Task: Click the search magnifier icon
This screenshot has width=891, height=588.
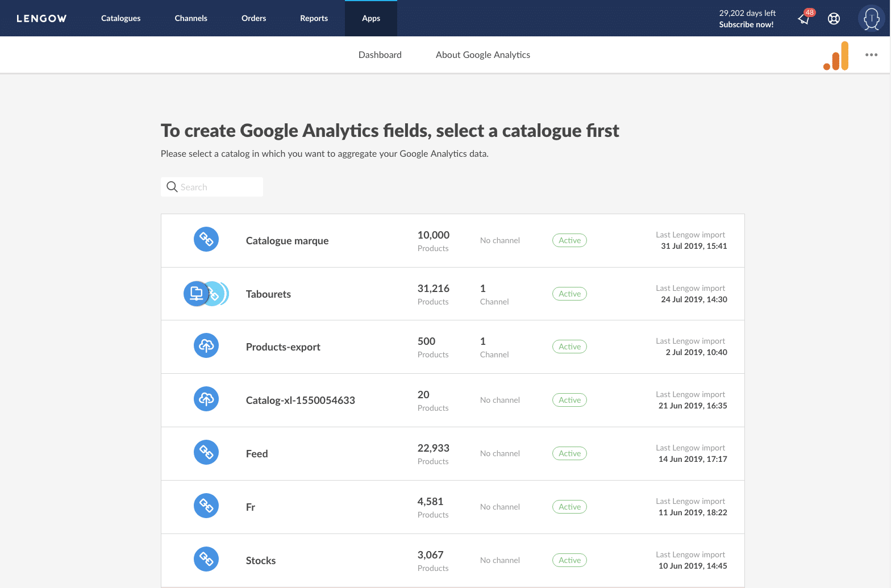Action: tap(172, 187)
